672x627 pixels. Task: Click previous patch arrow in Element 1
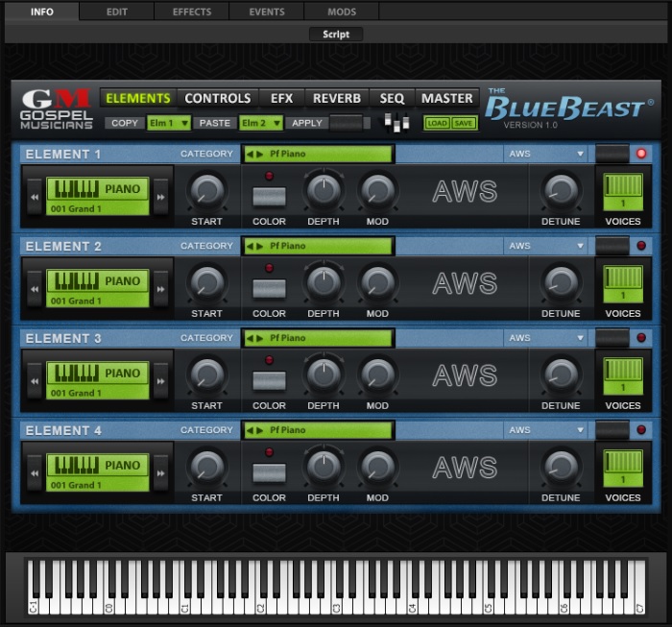pos(35,197)
